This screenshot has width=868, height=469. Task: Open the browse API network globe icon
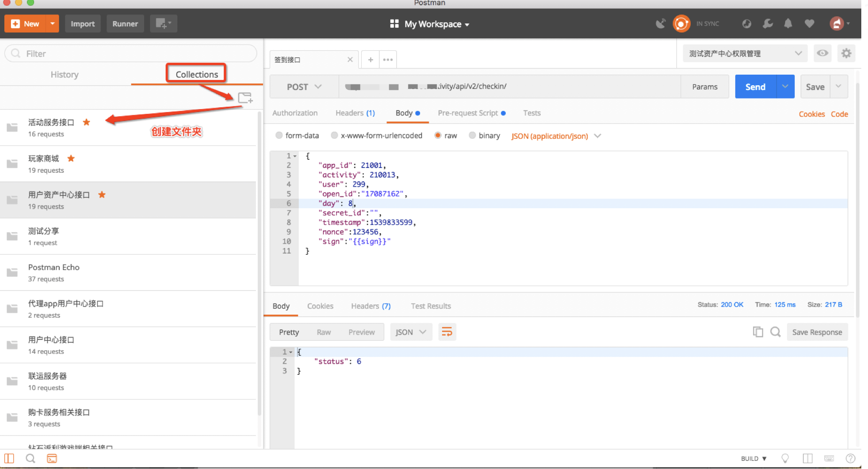pos(746,23)
